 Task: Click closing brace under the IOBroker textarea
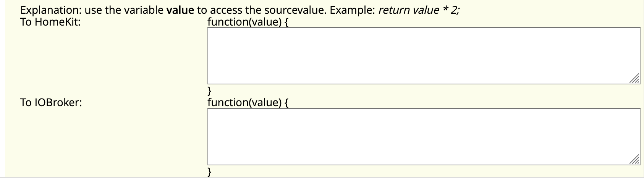pyautogui.click(x=210, y=172)
